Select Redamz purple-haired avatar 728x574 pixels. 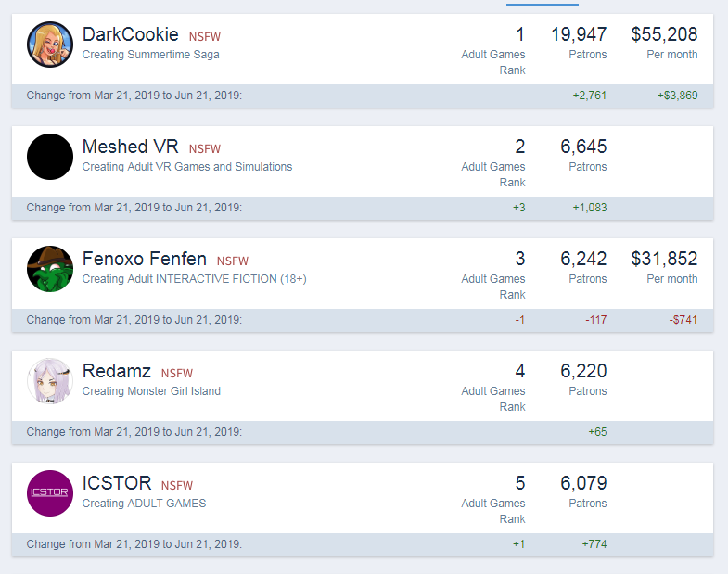(50, 381)
